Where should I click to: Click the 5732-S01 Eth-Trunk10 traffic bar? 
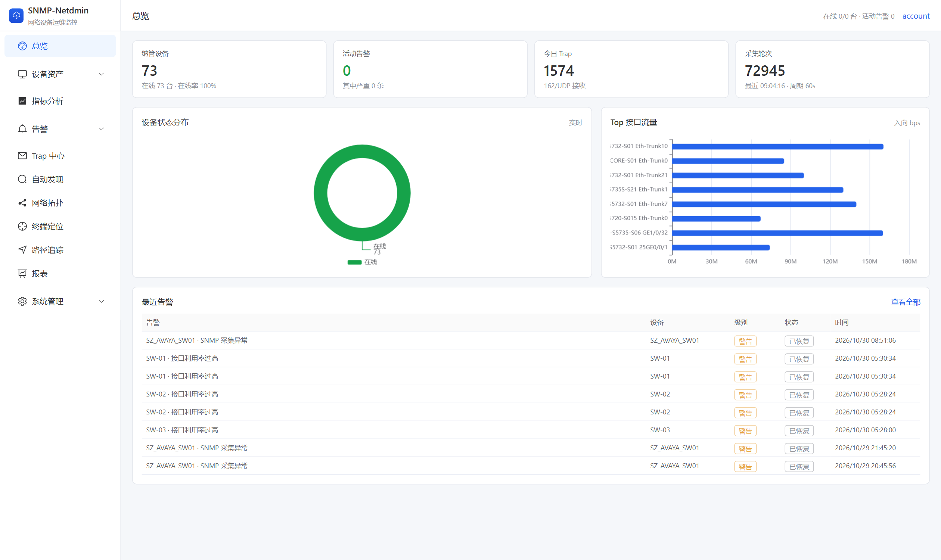pyautogui.click(x=777, y=146)
